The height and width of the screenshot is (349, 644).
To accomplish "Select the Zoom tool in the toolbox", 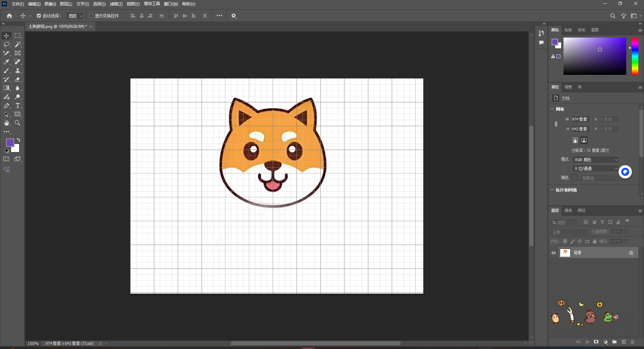I will (x=18, y=123).
